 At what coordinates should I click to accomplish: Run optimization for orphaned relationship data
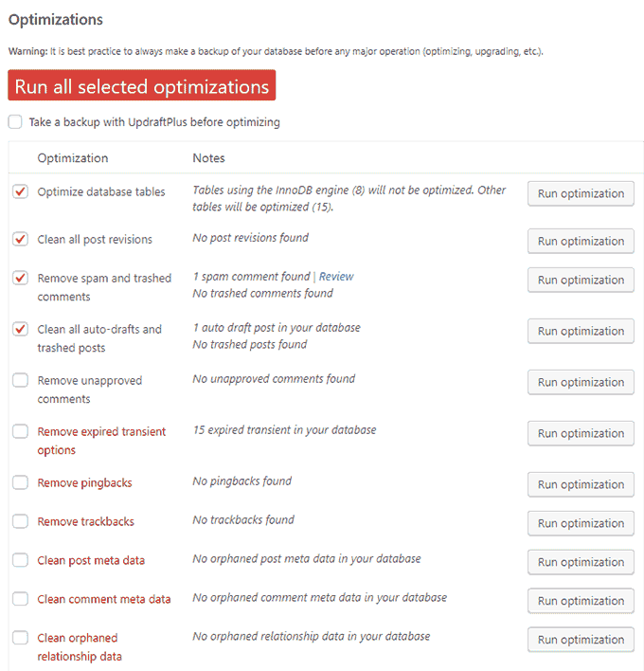click(581, 640)
